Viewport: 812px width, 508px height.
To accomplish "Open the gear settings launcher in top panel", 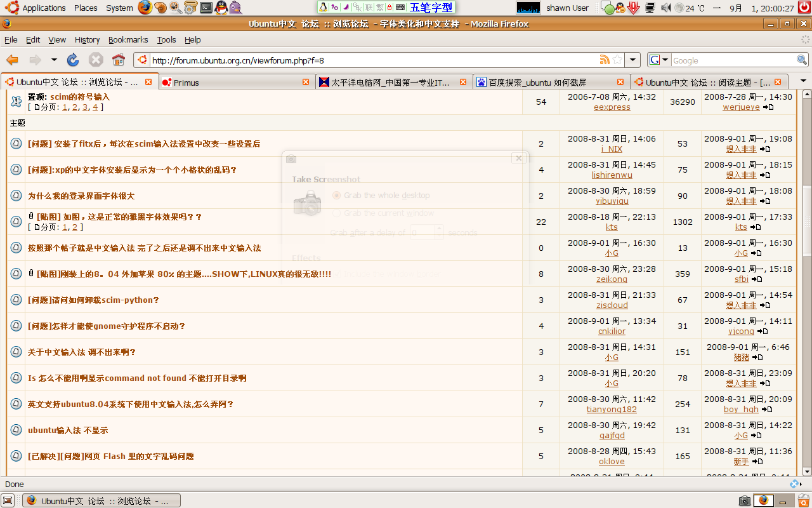I will 191,8.
